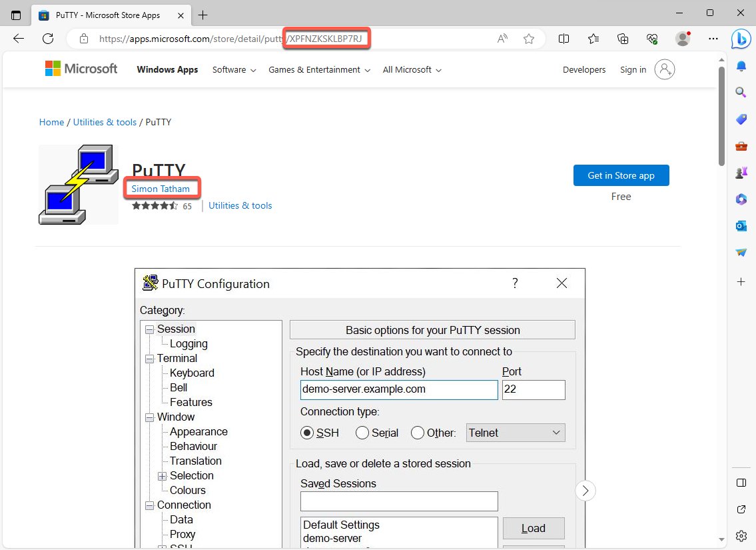
Task: Click the Sign in link
Action: pos(633,69)
